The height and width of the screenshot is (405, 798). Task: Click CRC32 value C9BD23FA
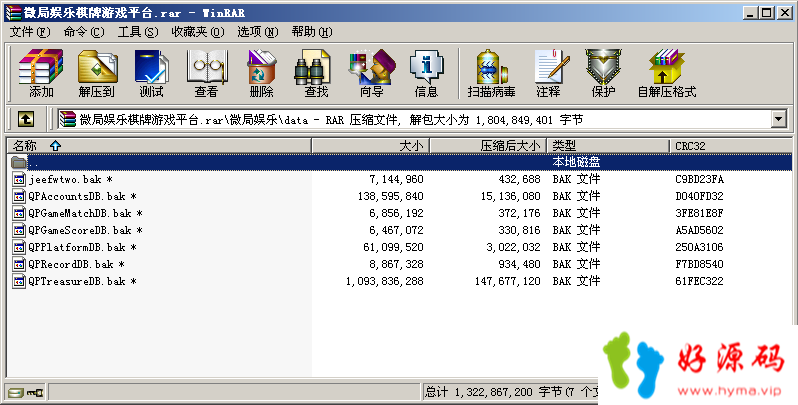point(699,179)
